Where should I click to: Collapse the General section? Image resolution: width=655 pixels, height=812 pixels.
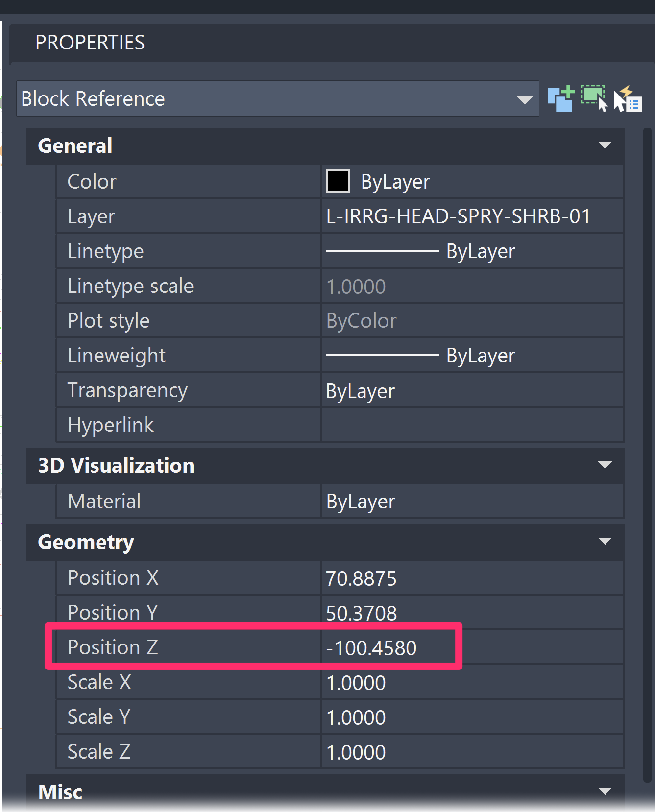[605, 145]
